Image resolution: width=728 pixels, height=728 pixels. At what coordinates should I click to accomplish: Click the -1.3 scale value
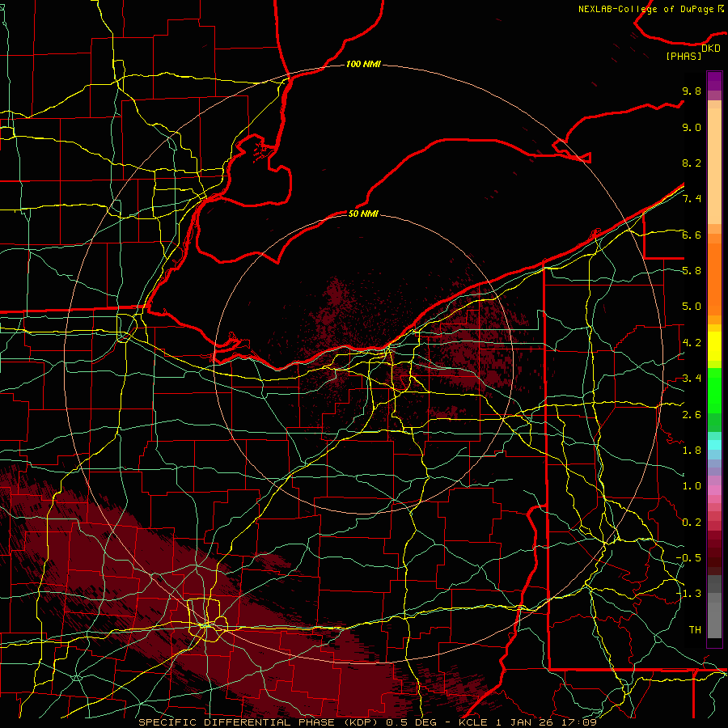(x=689, y=594)
